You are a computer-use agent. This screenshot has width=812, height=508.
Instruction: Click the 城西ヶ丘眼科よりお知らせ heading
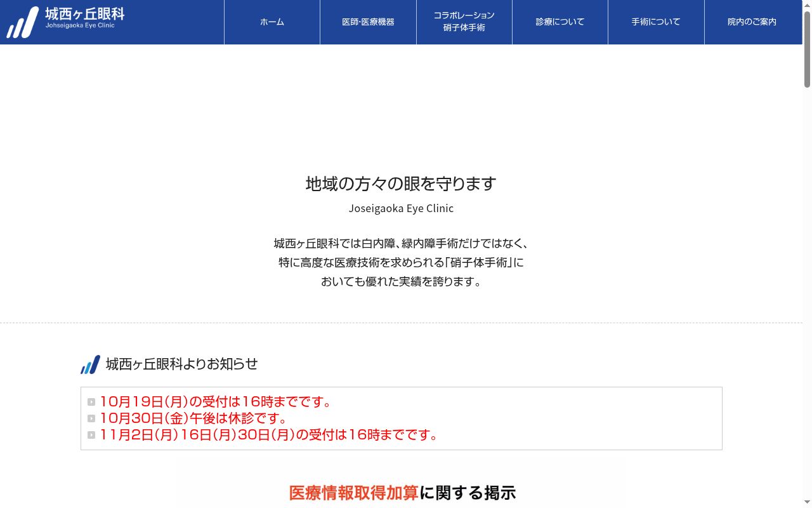coord(181,364)
